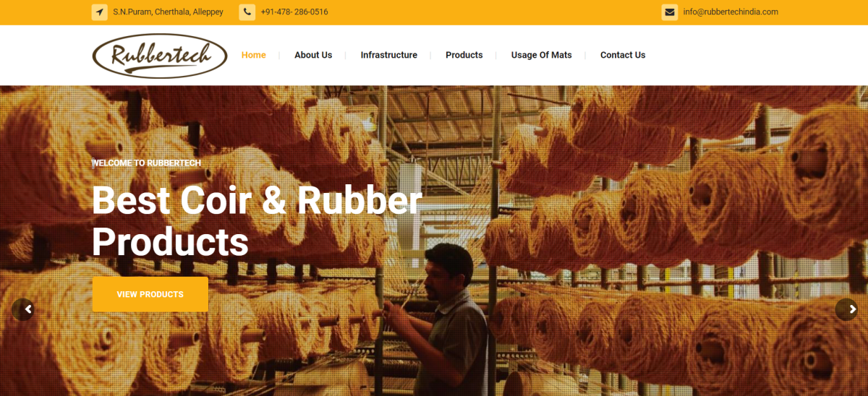The height and width of the screenshot is (396, 868).
Task: Go to previous slide with left arrow
Action: 23,309
